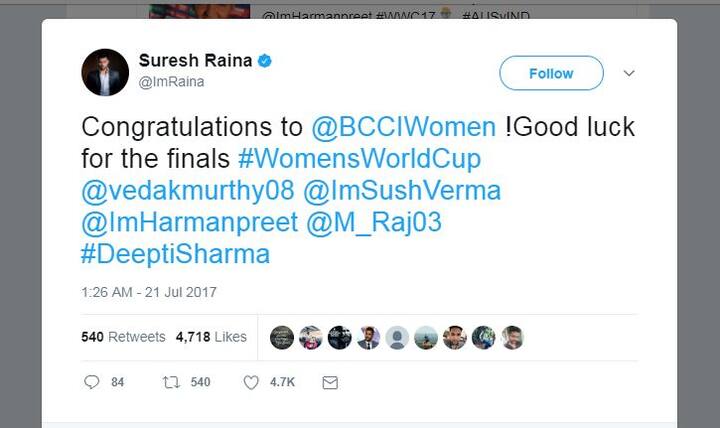The image size is (720, 428).
Task: Send tweet via the envelope message icon
Action: click(x=330, y=382)
